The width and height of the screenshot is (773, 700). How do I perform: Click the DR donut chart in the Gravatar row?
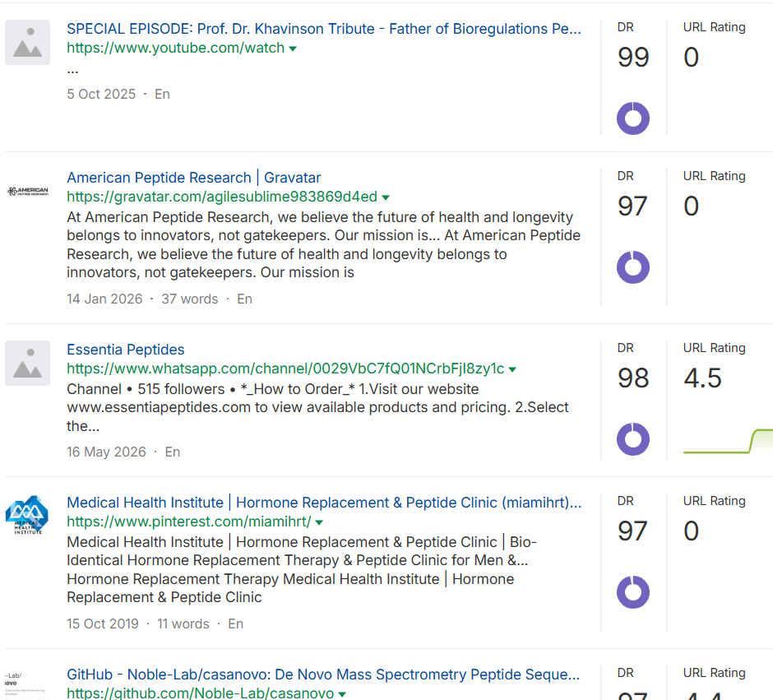click(x=633, y=267)
